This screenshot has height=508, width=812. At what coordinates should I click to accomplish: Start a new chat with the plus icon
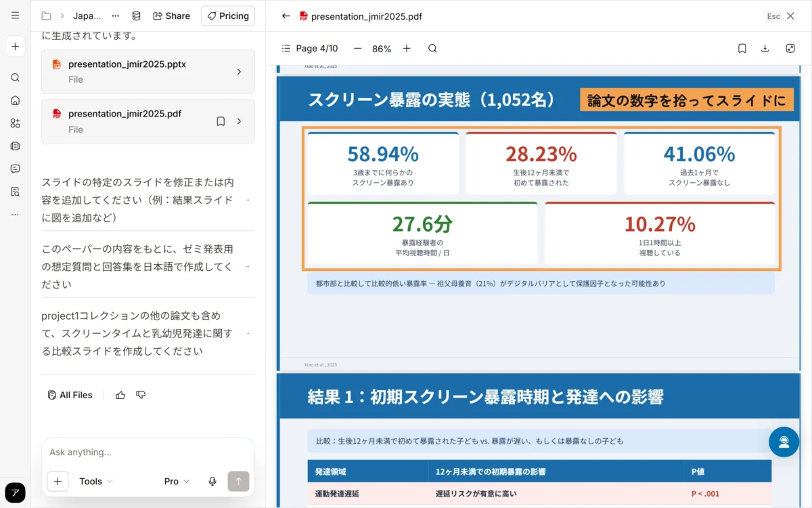point(15,47)
